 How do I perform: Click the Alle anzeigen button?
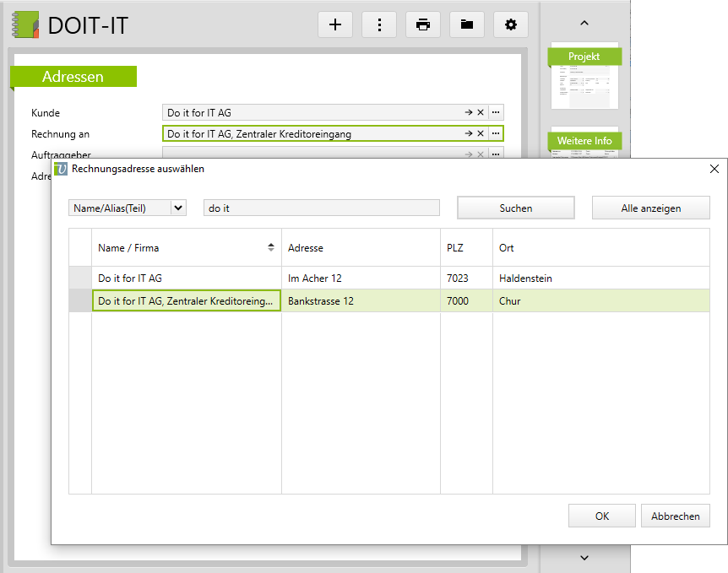coord(650,208)
